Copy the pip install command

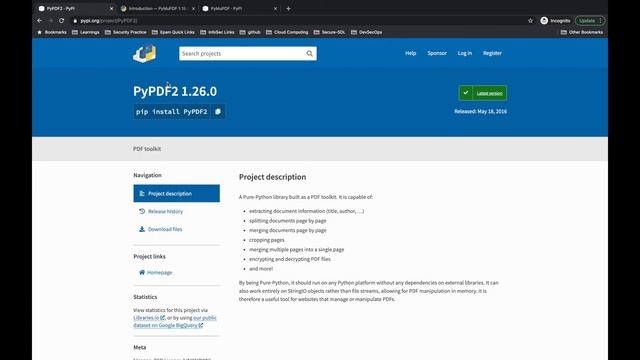point(218,111)
